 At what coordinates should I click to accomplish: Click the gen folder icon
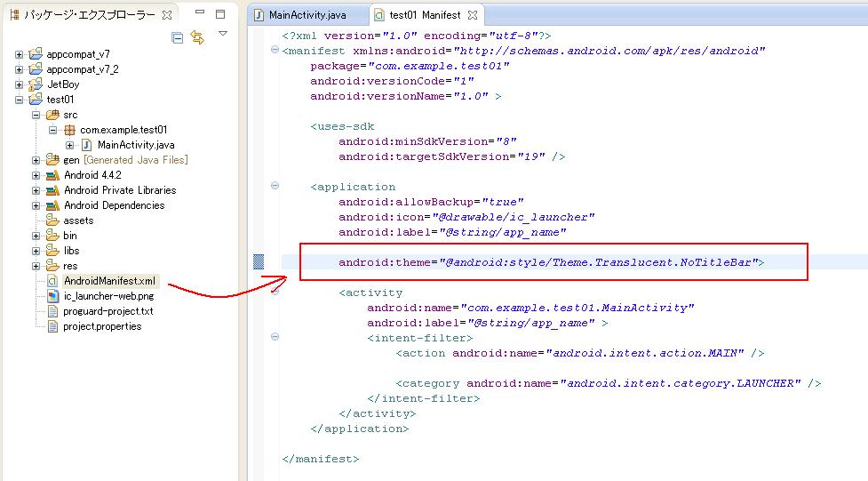tap(52, 160)
